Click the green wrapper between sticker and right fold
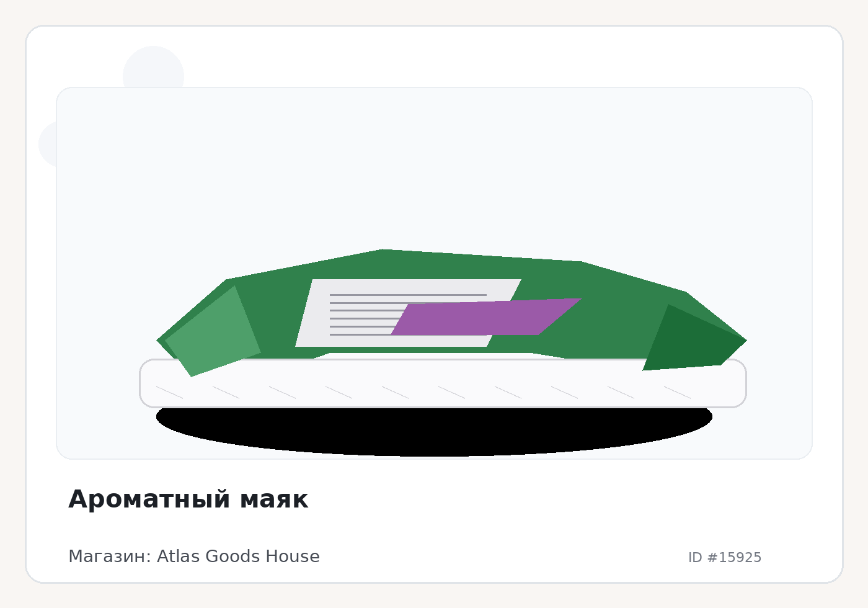Image resolution: width=868 pixels, height=608 pixels. click(x=614, y=323)
